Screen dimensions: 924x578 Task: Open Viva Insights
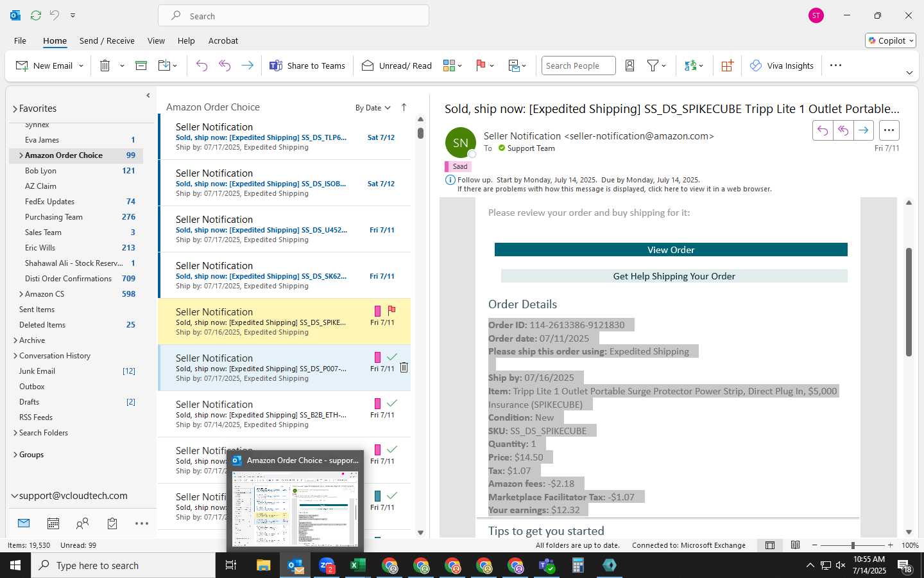(782, 66)
